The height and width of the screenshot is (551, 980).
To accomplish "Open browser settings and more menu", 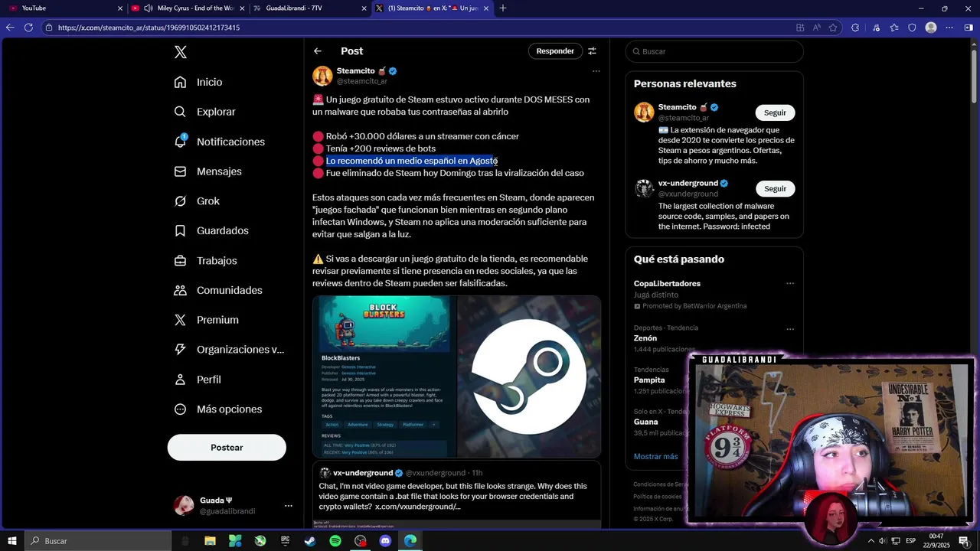I will [x=949, y=28].
